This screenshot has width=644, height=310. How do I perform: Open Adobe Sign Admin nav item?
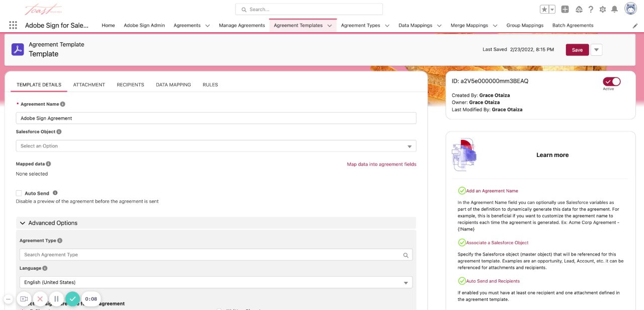click(x=144, y=25)
